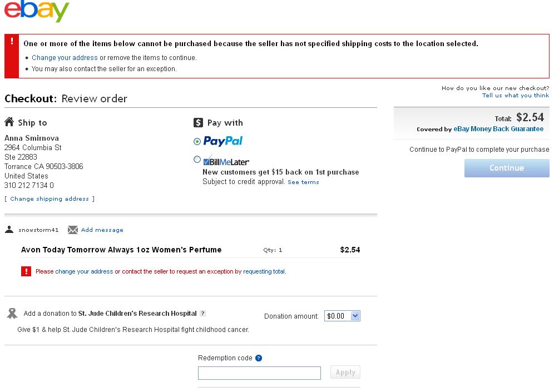The image size is (554, 392).
Task: Click the item price $2.54 in the order row
Action: (x=350, y=250)
